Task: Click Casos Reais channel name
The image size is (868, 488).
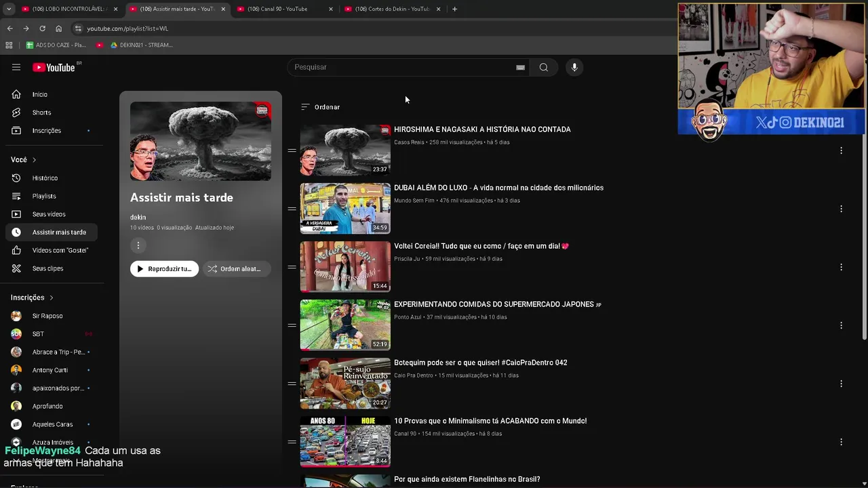Action: tap(409, 142)
